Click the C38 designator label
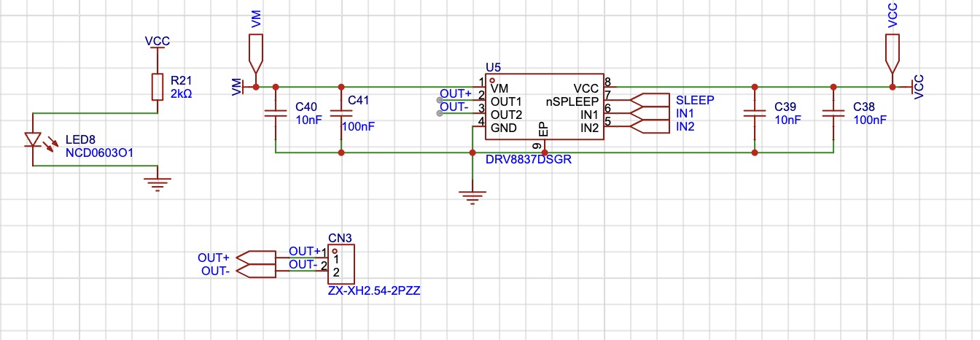 (x=865, y=107)
